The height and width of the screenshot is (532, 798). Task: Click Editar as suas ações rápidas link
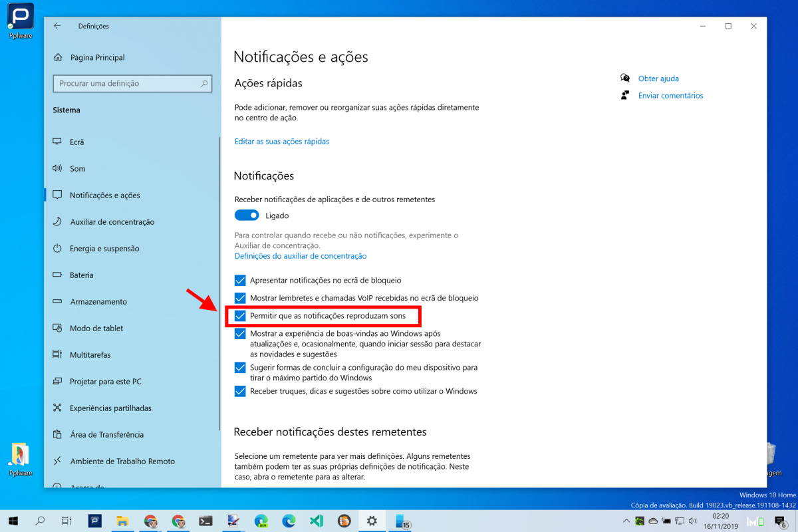point(281,141)
